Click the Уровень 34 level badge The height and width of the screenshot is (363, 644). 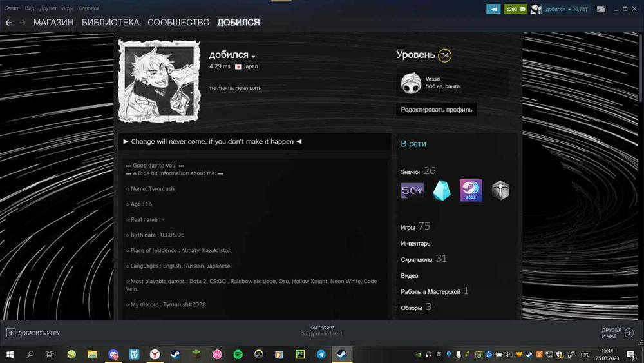pyautogui.click(x=444, y=55)
